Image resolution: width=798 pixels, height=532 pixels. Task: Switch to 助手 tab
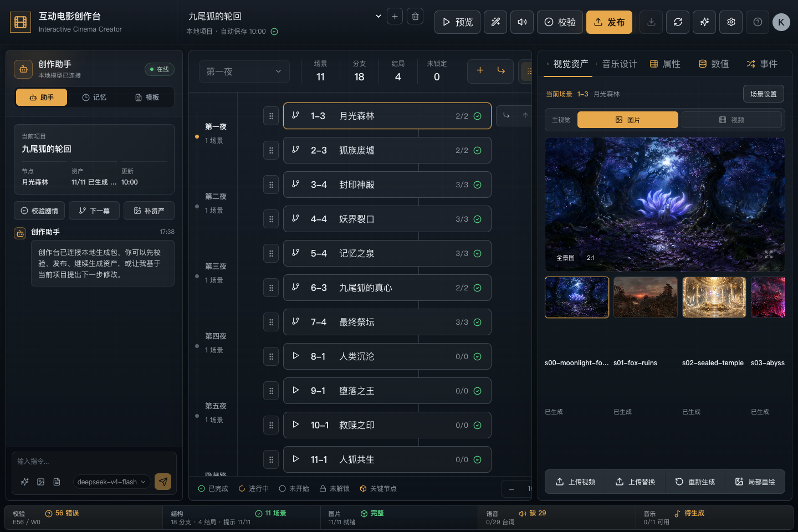(x=42, y=98)
